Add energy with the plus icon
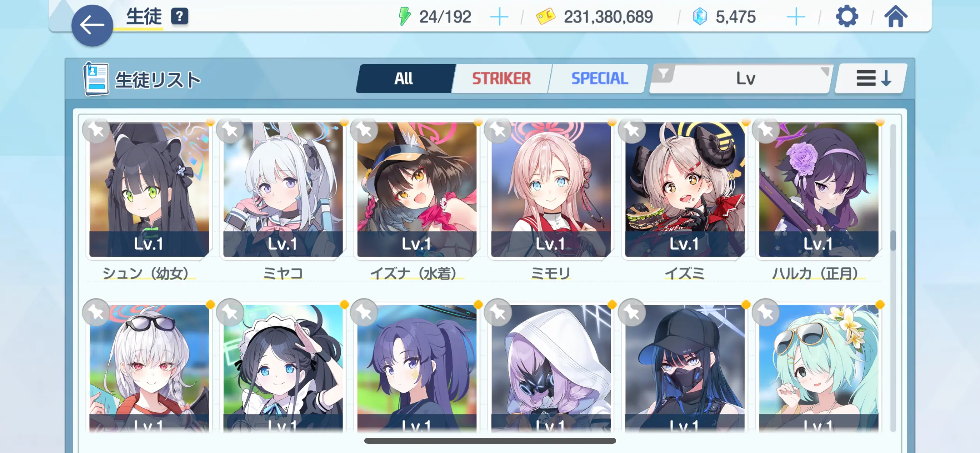Screen dimensions: 980x453 (x=499, y=17)
